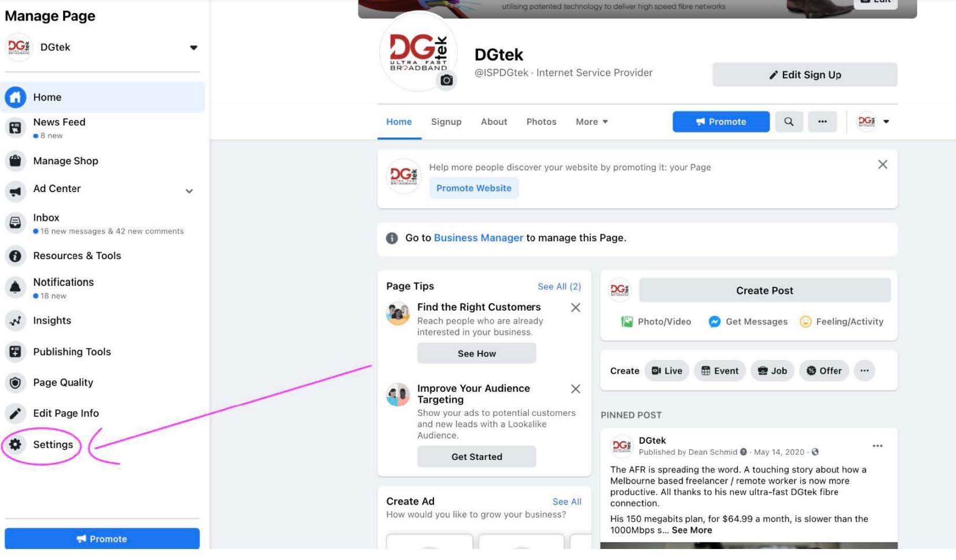
Task: Click the Edit Page Info pencil icon
Action: pyautogui.click(x=16, y=413)
